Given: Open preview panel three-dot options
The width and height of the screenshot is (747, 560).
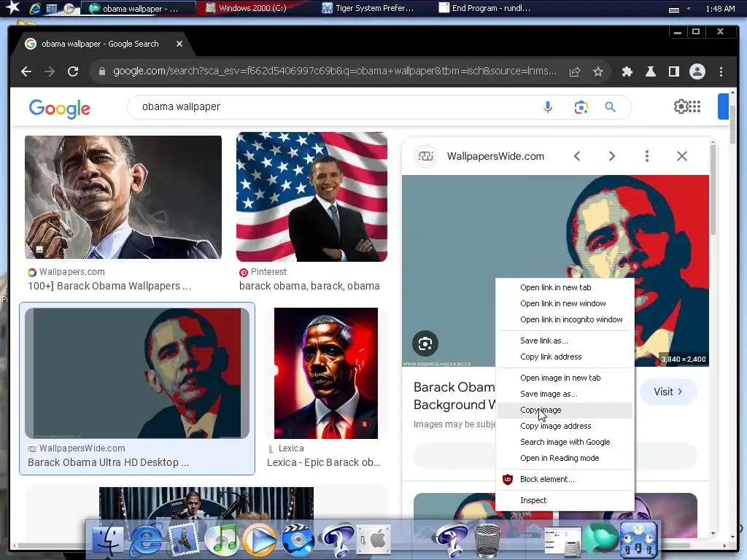Looking at the screenshot, I should tap(646, 156).
